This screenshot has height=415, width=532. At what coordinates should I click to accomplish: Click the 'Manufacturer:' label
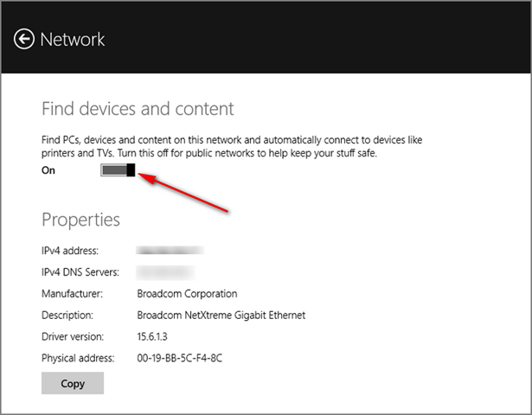click(72, 294)
